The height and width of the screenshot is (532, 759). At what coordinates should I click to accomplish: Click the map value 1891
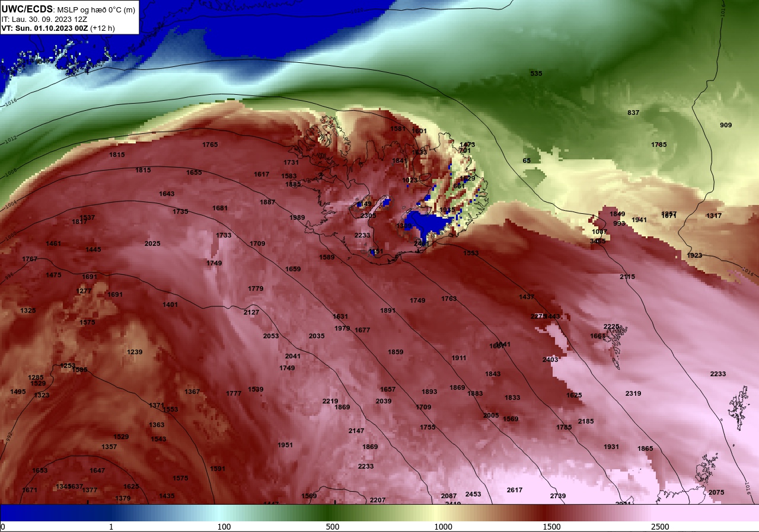(388, 310)
